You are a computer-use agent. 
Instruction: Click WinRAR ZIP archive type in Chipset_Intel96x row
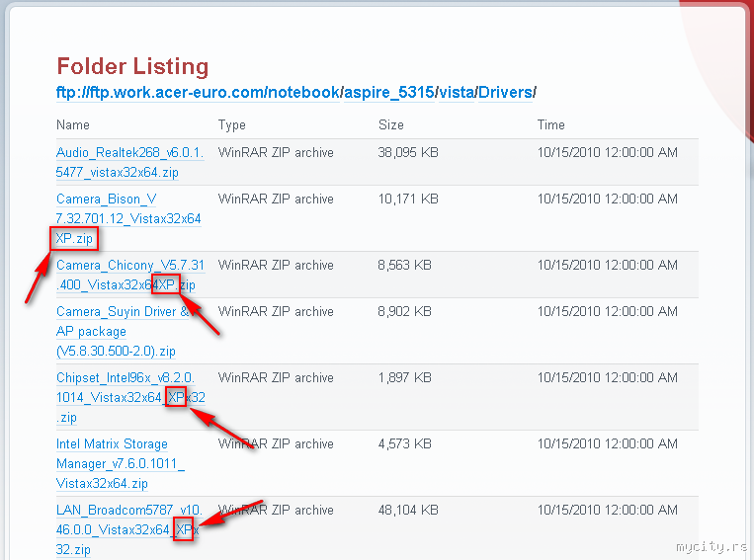point(276,378)
